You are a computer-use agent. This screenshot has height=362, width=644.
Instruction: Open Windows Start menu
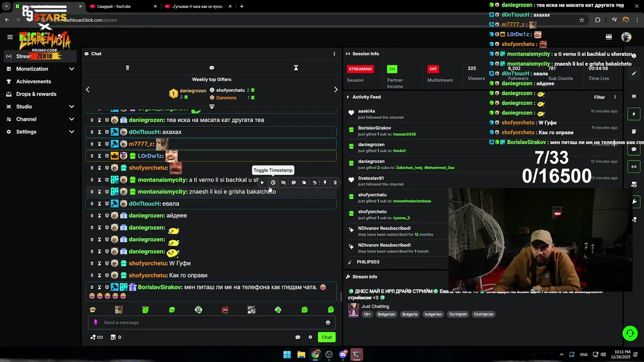tap(287, 354)
